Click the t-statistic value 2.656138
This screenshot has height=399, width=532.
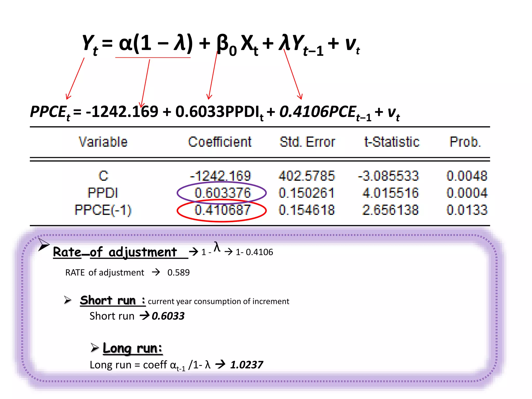click(391, 210)
